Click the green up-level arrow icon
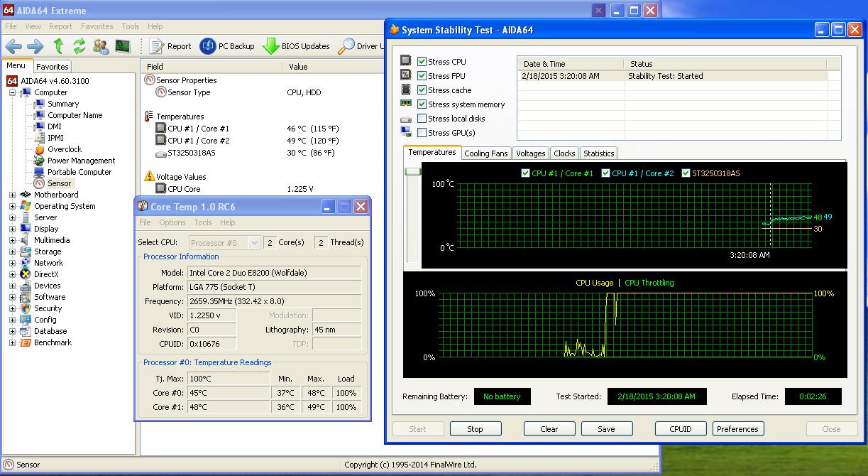The height and width of the screenshot is (476, 868). point(58,46)
